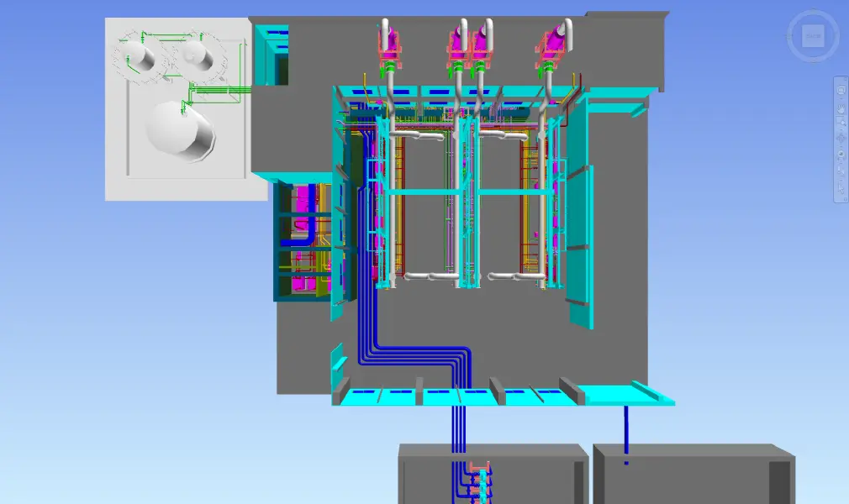
Task: Open the SteeringWheels navigation tool
Action: click(841, 92)
